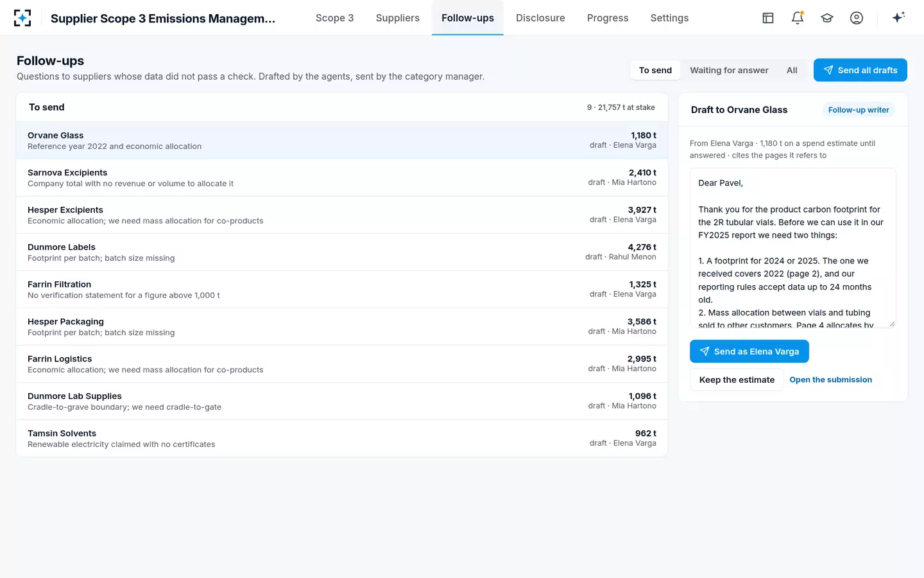Open the graduation cap learning icon
Viewport: 924px width, 578px height.
(x=827, y=18)
